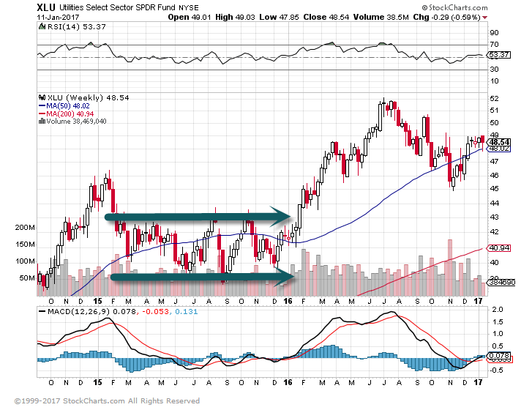Viewport: 532px width, 410px height.
Task: Click the 'MA(50) 48.02' legend entry
Action: click(x=68, y=106)
